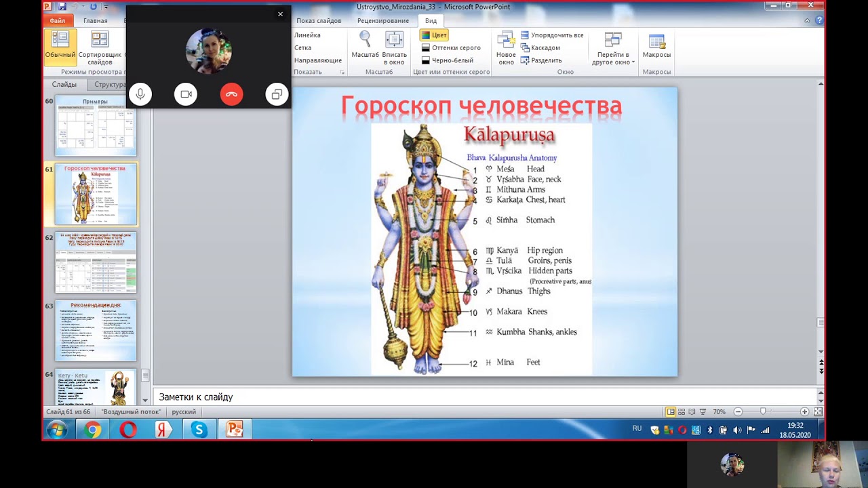This screenshot has width=868, height=488.
Task: Open the Slide Sorter view from ribbon
Action: click(x=99, y=47)
